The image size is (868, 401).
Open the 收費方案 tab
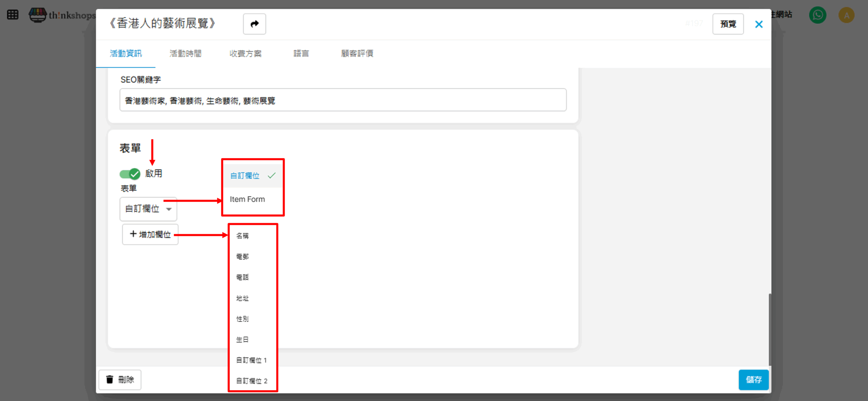(245, 54)
